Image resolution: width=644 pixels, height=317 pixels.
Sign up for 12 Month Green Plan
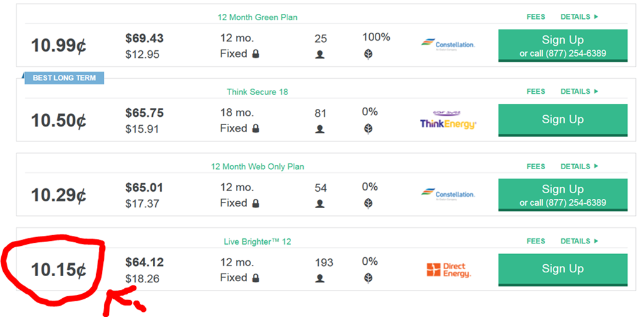click(x=562, y=45)
